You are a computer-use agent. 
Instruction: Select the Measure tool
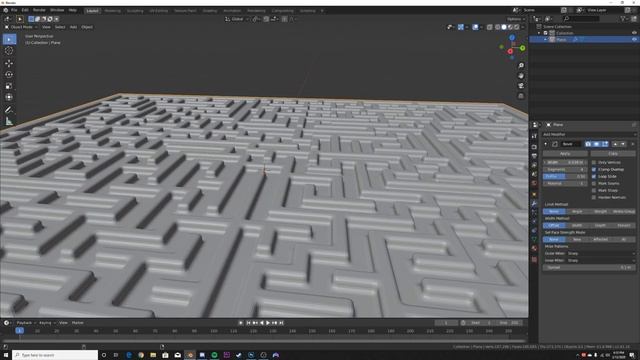[9, 121]
